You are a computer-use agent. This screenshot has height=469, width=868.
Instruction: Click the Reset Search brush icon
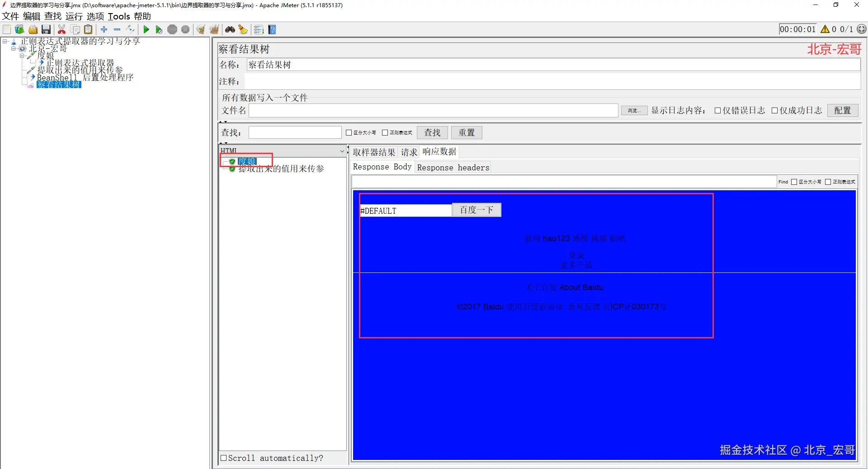(243, 30)
